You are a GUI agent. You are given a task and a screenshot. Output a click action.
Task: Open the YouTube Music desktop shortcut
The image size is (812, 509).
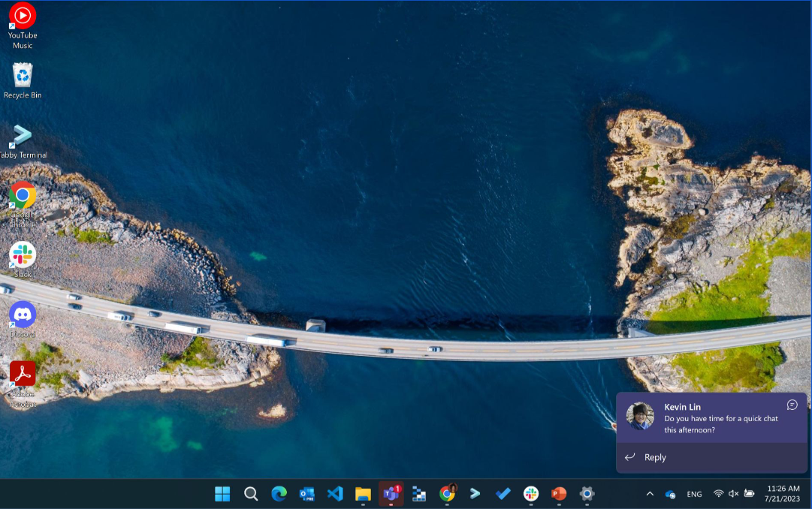[23, 26]
